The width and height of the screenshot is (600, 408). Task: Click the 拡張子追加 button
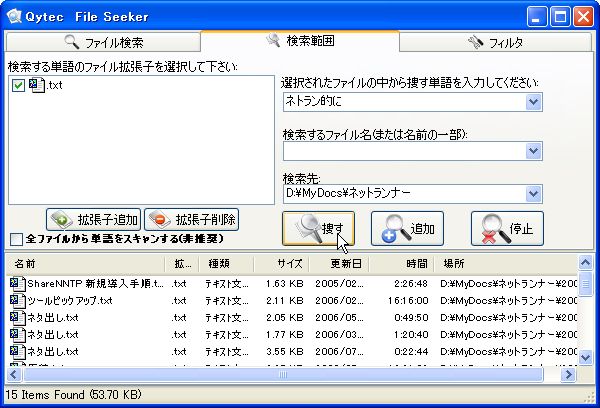point(93,220)
